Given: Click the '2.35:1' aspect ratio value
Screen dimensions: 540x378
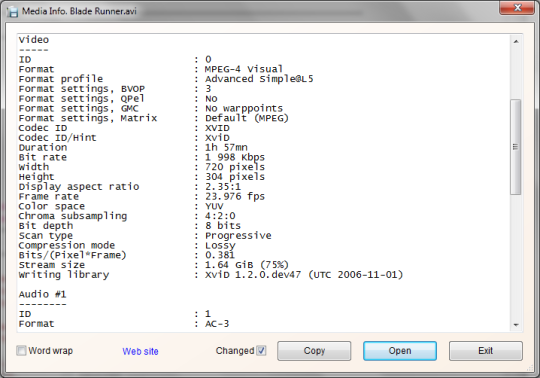Looking at the screenshot, I should click(223, 187).
